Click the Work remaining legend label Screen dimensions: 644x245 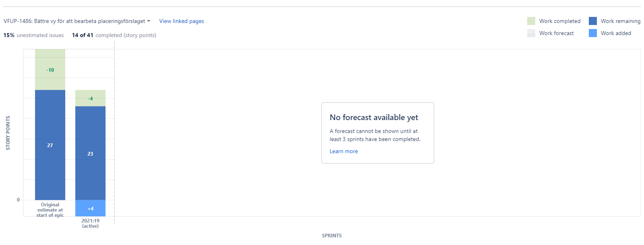[620, 21]
